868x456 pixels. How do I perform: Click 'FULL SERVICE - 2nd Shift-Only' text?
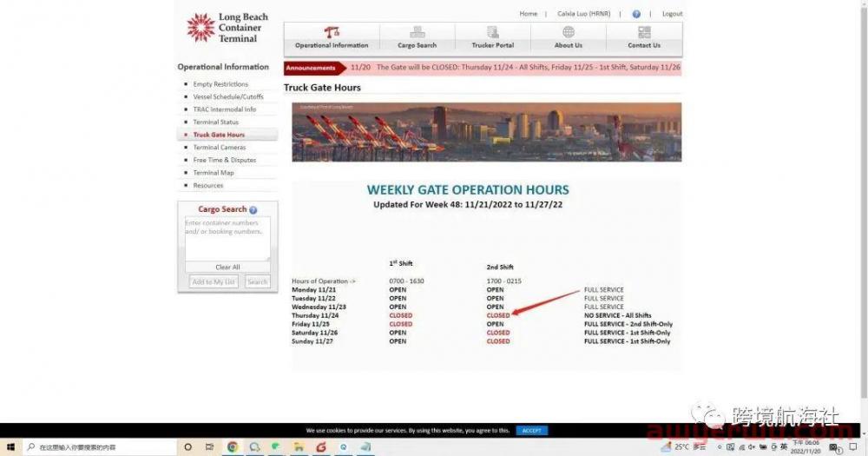pyautogui.click(x=628, y=324)
